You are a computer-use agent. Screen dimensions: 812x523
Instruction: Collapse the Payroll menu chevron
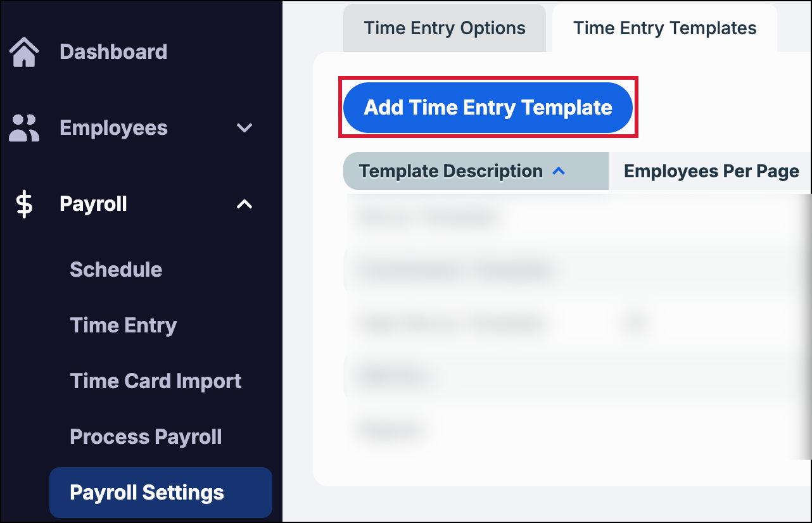[244, 204]
